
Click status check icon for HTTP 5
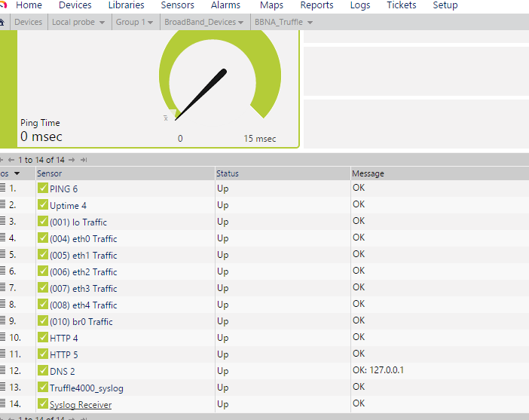click(x=43, y=353)
